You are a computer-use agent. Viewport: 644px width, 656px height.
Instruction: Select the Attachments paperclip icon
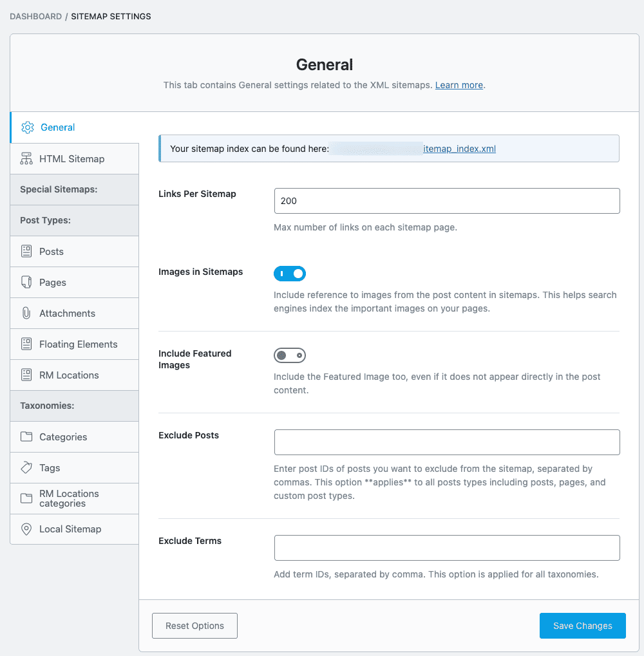click(27, 313)
